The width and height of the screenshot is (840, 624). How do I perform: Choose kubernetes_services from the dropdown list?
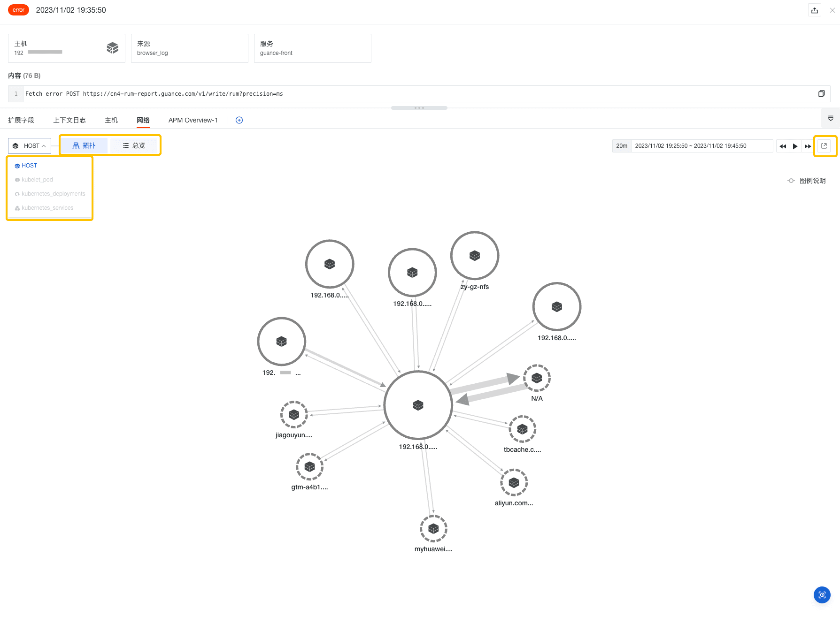click(47, 208)
